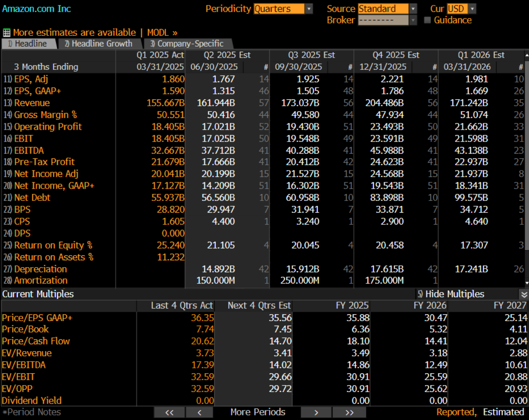The image size is (529, 420).
Task: Click Hide Multiples button
Action: (x=451, y=294)
